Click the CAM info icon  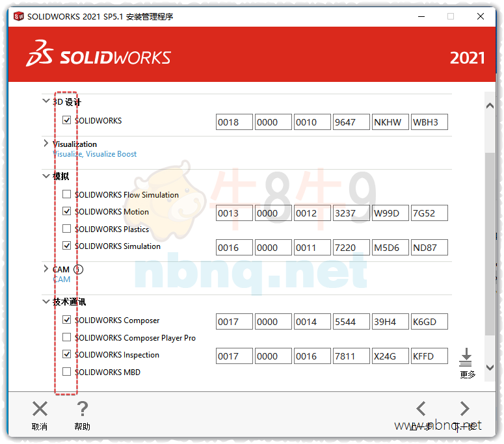point(78,269)
